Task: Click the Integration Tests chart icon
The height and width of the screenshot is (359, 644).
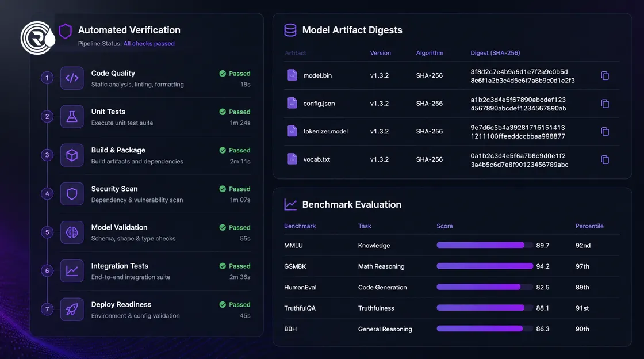Action: coord(72,271)
